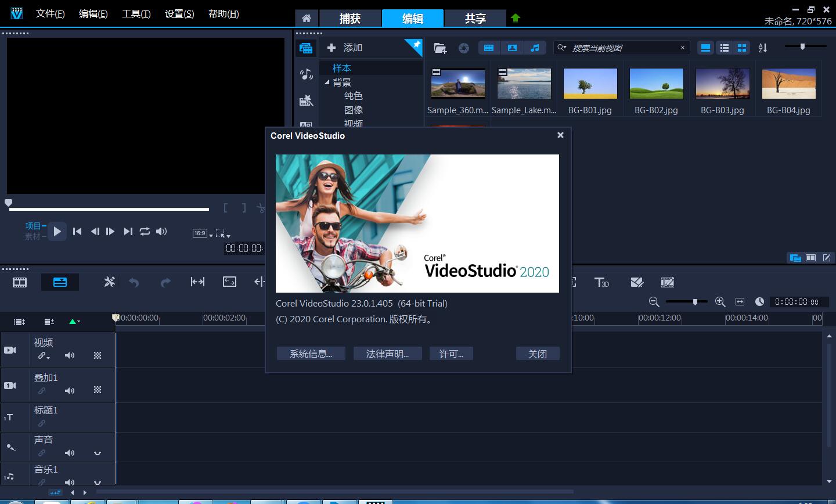
Task: Switch to thumbnail view in library
Action: 742,48
